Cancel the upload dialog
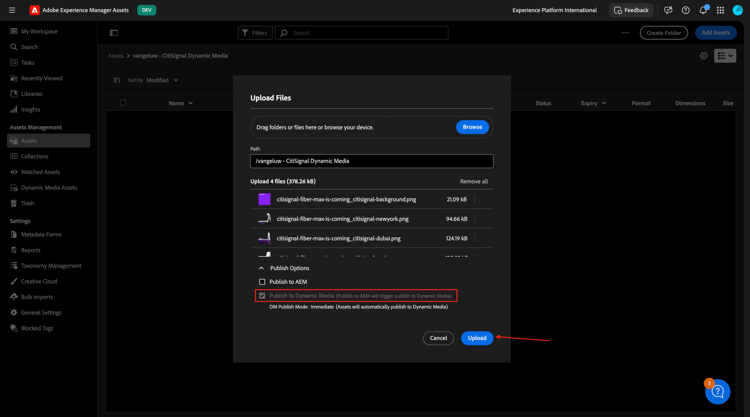Viewport: 750px width, 417px height. [438, 338]
